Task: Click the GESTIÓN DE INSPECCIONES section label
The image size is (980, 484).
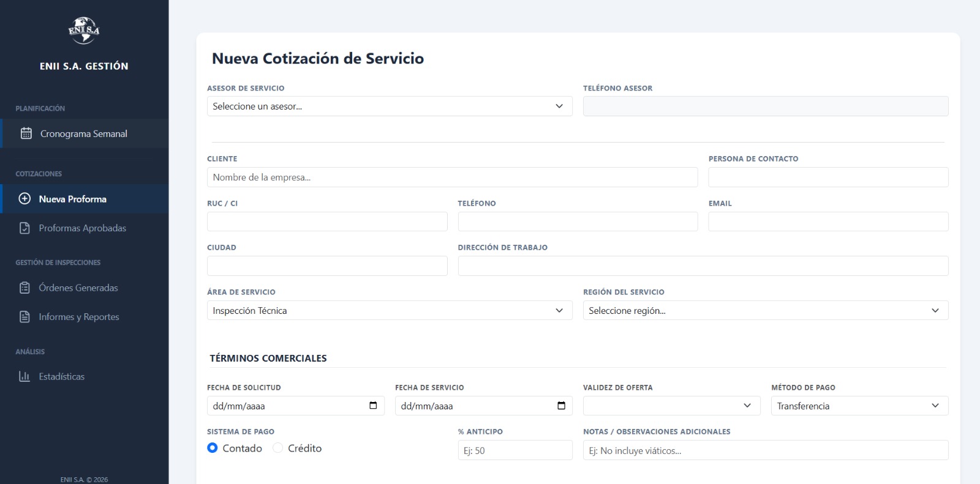Action: point(58,262)
